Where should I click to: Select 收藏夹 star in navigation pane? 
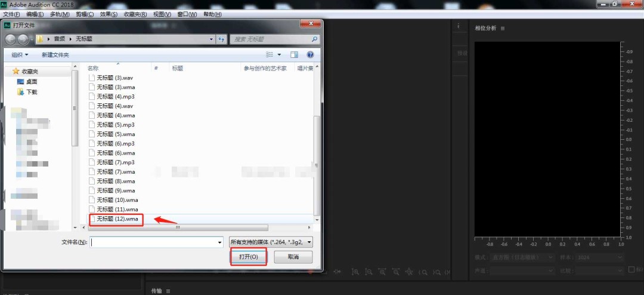(x=16, y=71)
